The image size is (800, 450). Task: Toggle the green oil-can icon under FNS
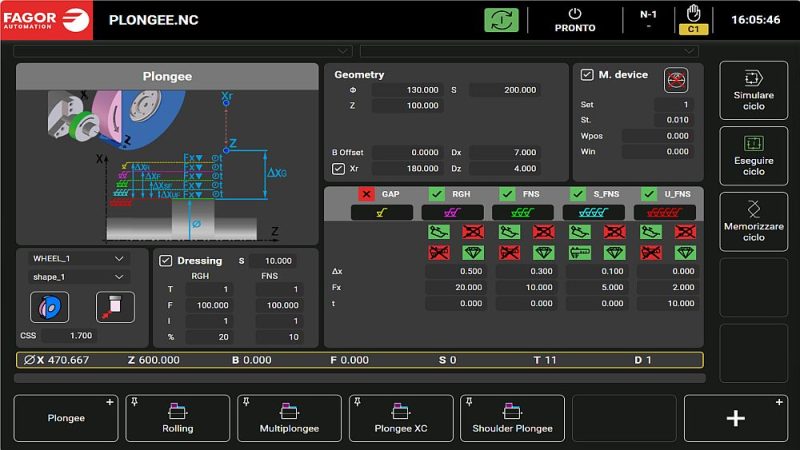[509, 232]
